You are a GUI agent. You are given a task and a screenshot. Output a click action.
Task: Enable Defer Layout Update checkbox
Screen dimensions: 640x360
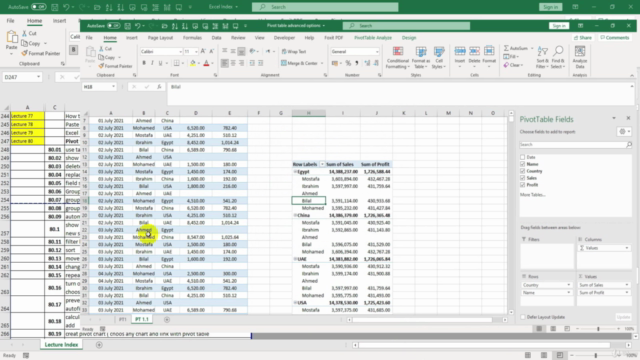[x=522, y=317]
